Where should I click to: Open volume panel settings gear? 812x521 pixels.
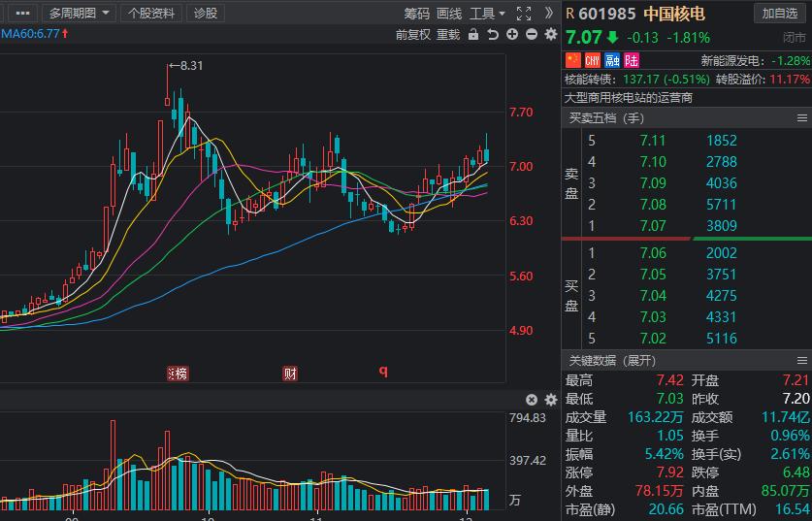pos(551,400)
